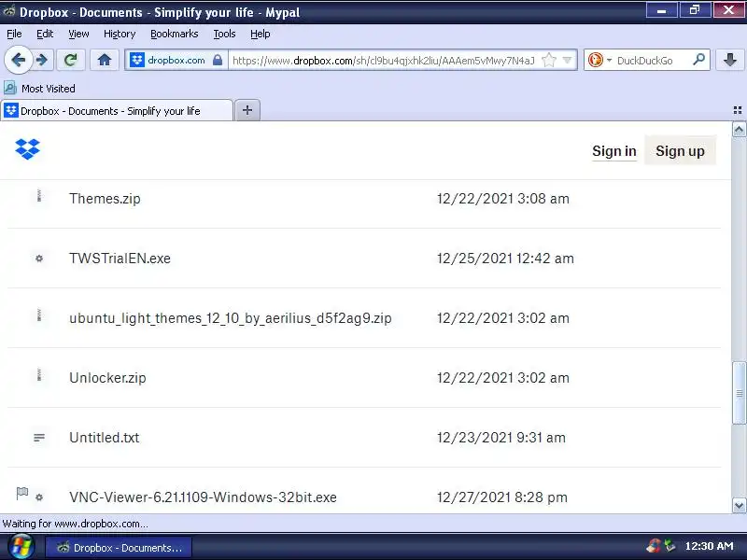The width and height of the screenshot is (747, 560).
Task: Open the Themes.zip file
Action: [105, 199]
